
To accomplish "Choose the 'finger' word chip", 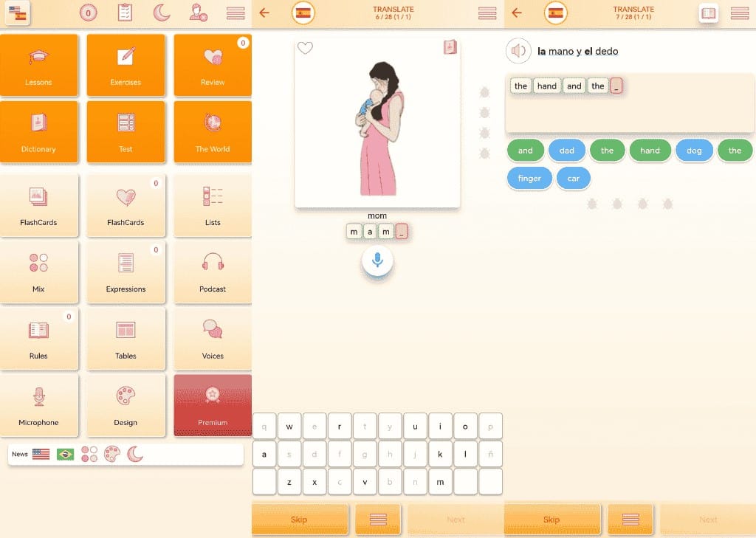I will point(529,179).
